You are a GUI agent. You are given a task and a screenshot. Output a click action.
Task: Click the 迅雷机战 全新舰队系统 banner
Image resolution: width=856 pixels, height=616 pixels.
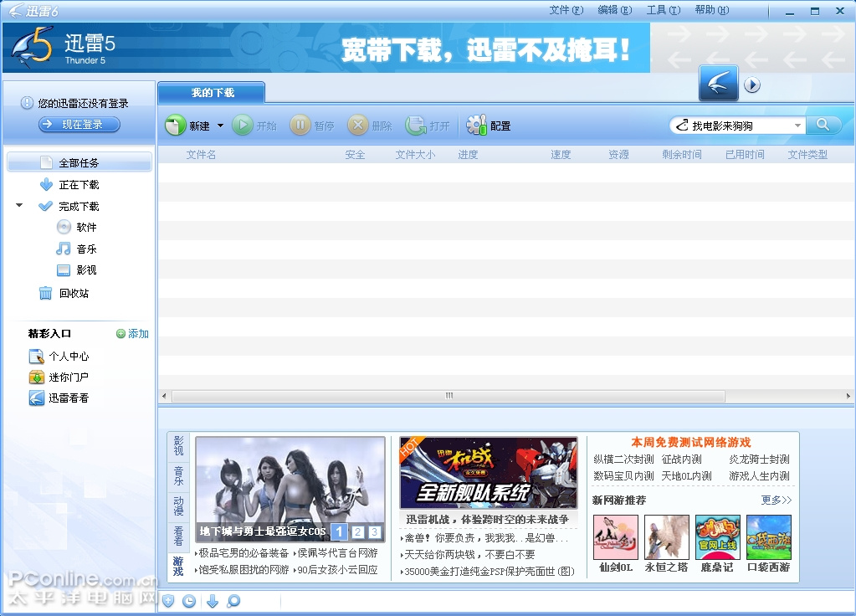[x=488, y=473]
